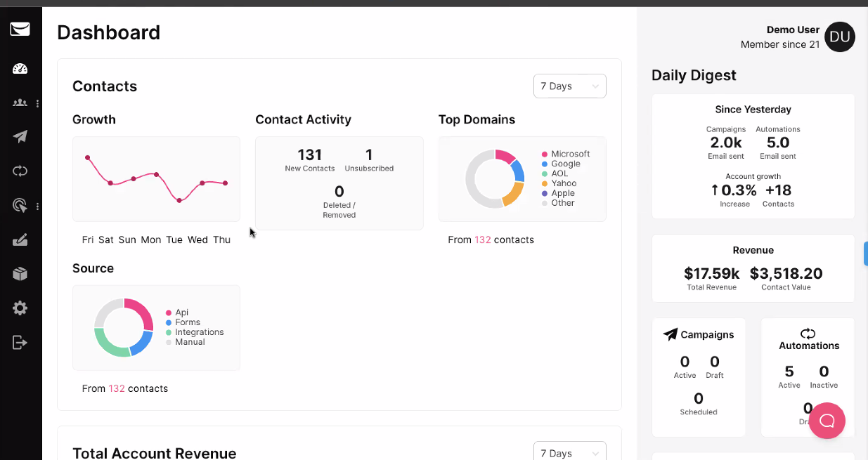This screenshot has width=868, height=460.
Task: Open the help chat bubble button
Action: point(827,421)
